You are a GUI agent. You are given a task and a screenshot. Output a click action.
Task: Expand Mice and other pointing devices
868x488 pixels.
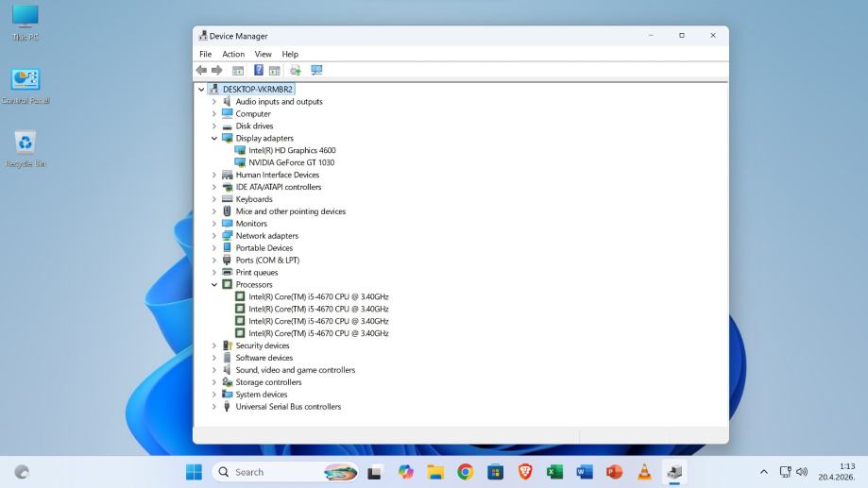point(214,211)
